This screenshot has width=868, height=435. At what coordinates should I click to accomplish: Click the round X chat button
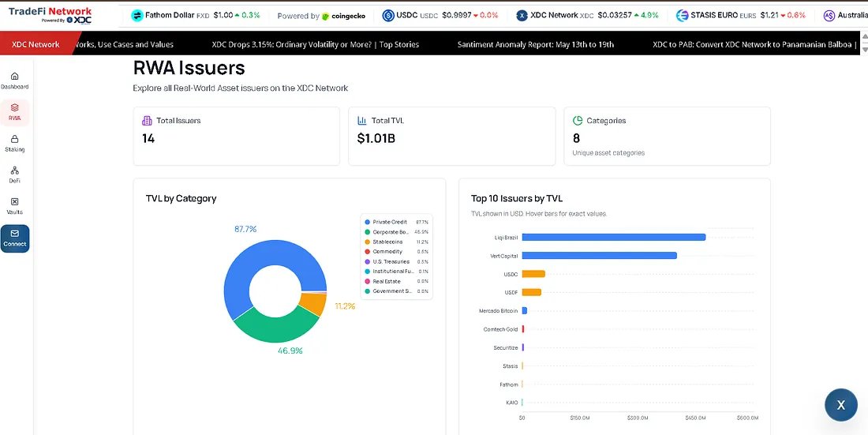tap(841, 405)
